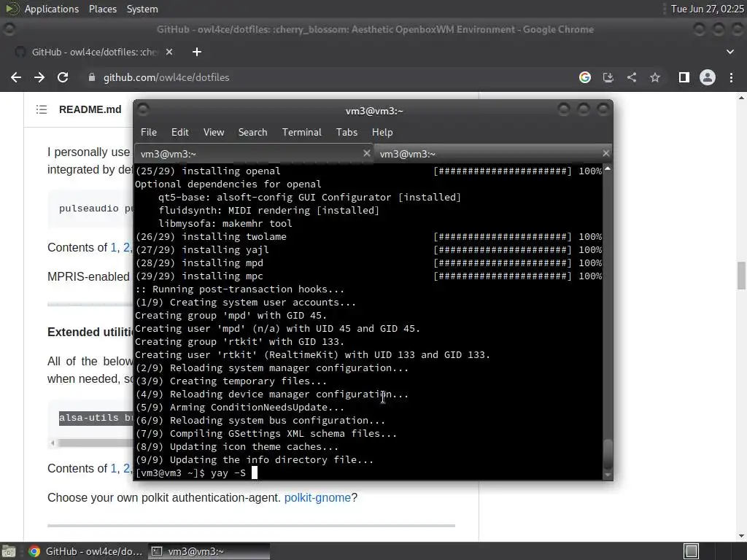747x560 pixels.
Task: Click code block scroll-left arrow
Action: 53,443
